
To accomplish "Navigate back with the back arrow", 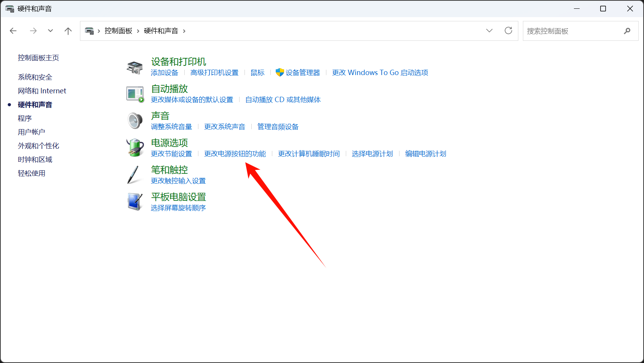I will click(x=13, y=31).
